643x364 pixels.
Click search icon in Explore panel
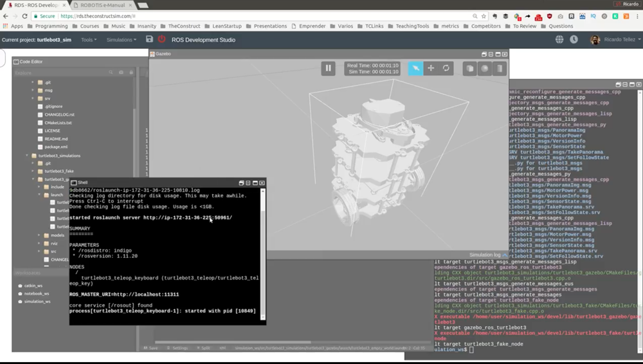point(111,73)
